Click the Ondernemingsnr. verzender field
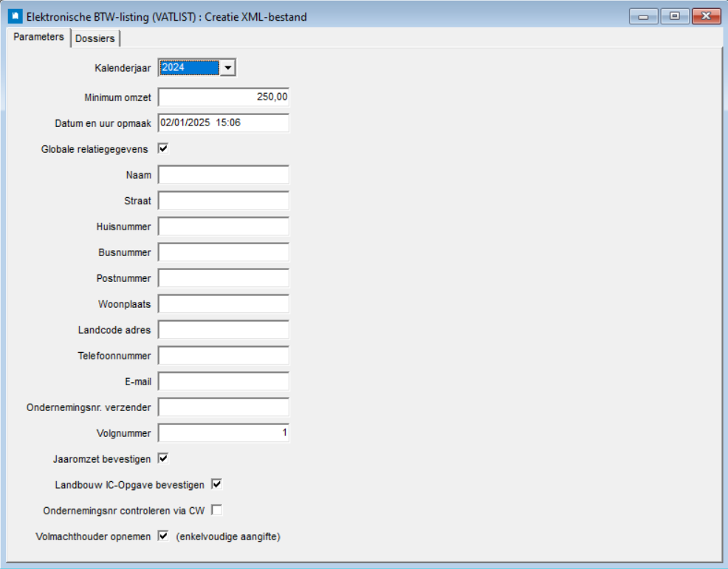Image resolution: width=728 pixels, height=569 pixels. (224, 407)
